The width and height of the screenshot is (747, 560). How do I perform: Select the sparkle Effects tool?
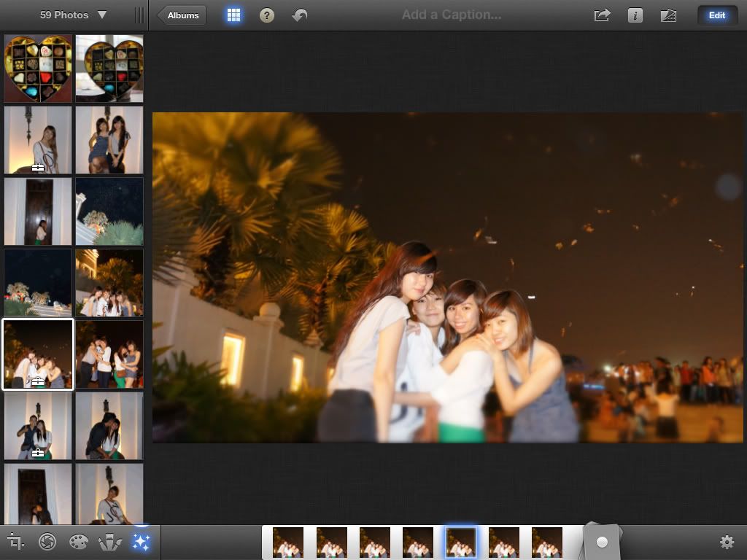click(x=141, y=542)
